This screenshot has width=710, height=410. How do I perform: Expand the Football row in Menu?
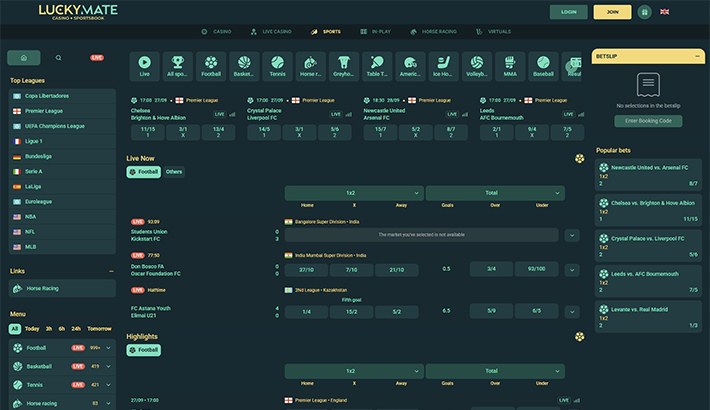(x=110, y=347)
